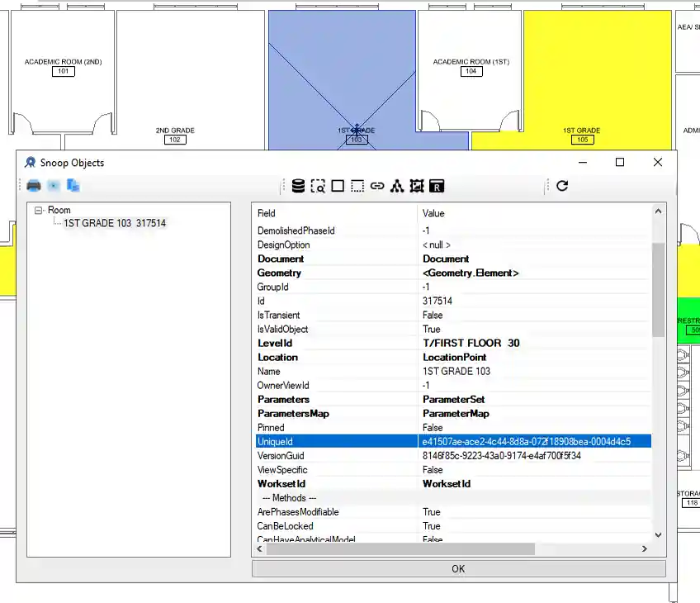
Task: Click the Snoop Application icon
Action: tap(396, 185)
